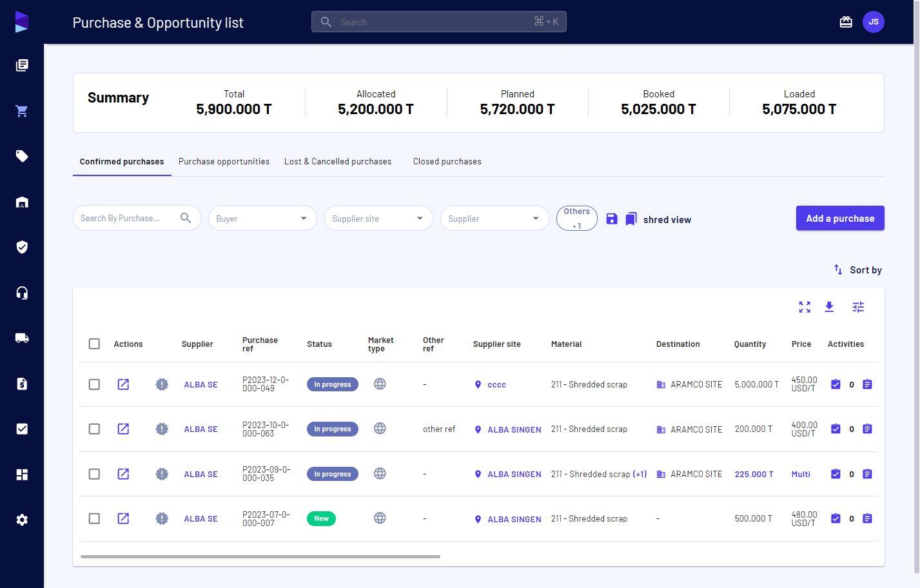Image resolution: width=920 pixels, height=588 pixels.
Task: Select the checkbox for purchase P2023-10-0-000-063
Action: point(94,429)
